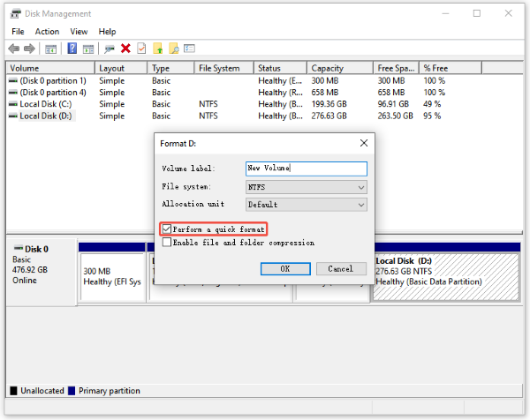Toggle the Show/Hide Console Tree icon
This screenshot has height=420, width=530.
pyautogui.click(x=50, y=49)
